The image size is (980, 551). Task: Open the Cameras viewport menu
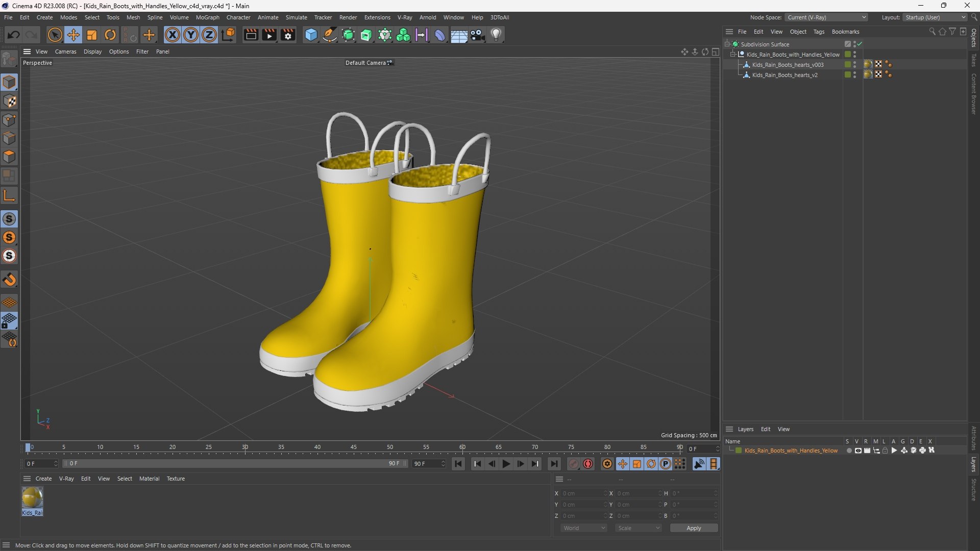coord(65,52)
